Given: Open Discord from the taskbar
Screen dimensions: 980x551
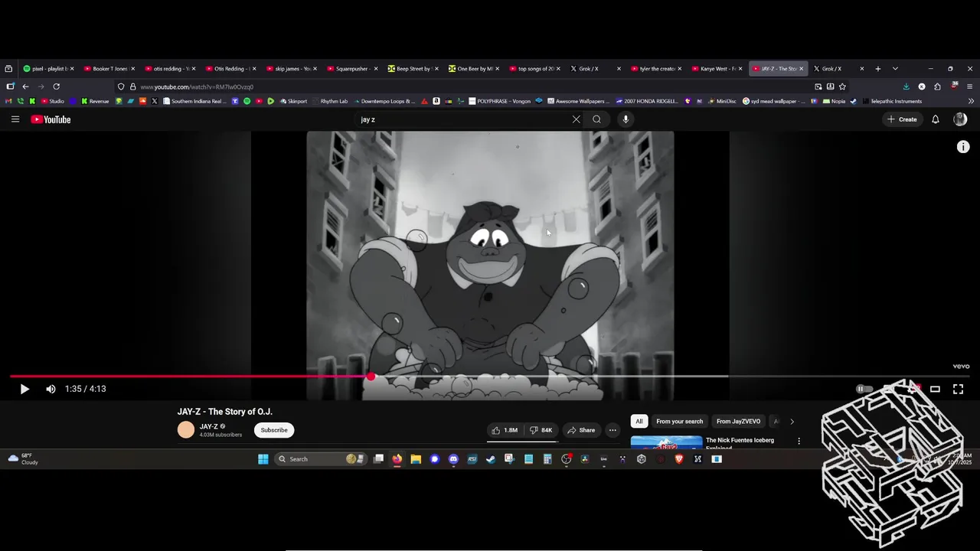Looking at the screenshot, I should click(453, 459).
